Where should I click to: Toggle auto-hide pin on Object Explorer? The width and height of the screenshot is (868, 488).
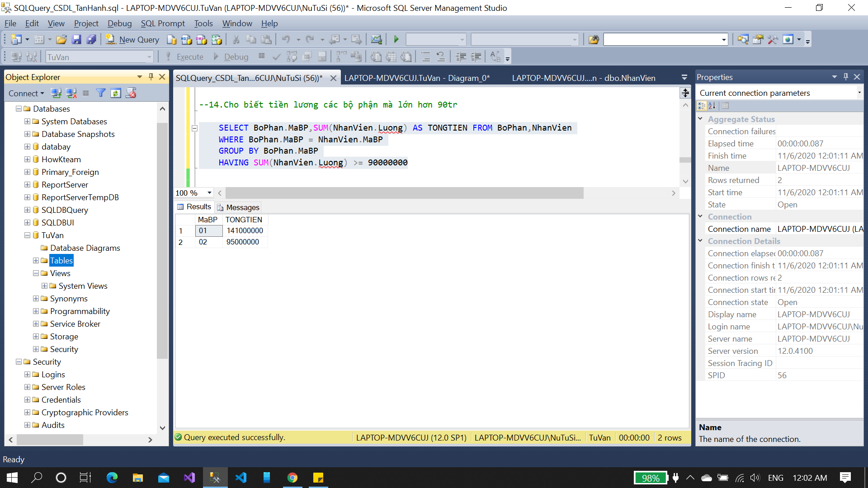click(151, 77)
